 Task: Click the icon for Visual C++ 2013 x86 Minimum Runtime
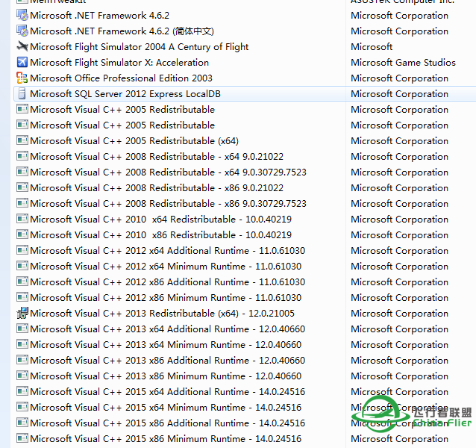22,376
